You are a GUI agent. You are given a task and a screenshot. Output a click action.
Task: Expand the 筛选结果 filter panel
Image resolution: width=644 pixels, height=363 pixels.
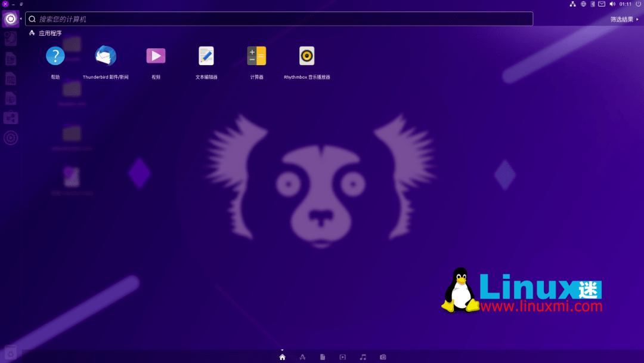point(621,19)
